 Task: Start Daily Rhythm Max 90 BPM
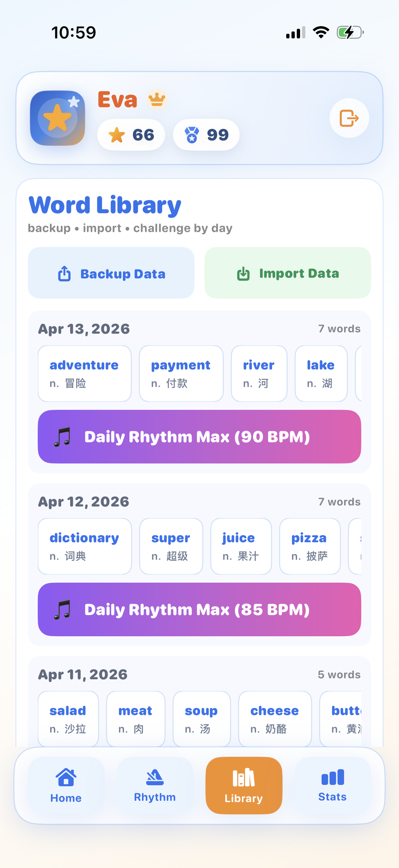(x=199, y=437)
